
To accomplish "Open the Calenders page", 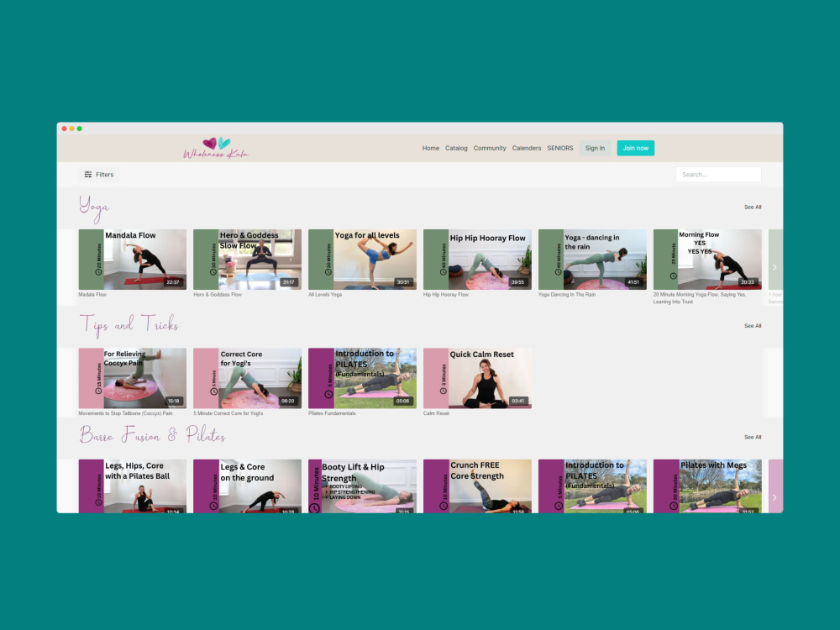I will click(526, 149).
